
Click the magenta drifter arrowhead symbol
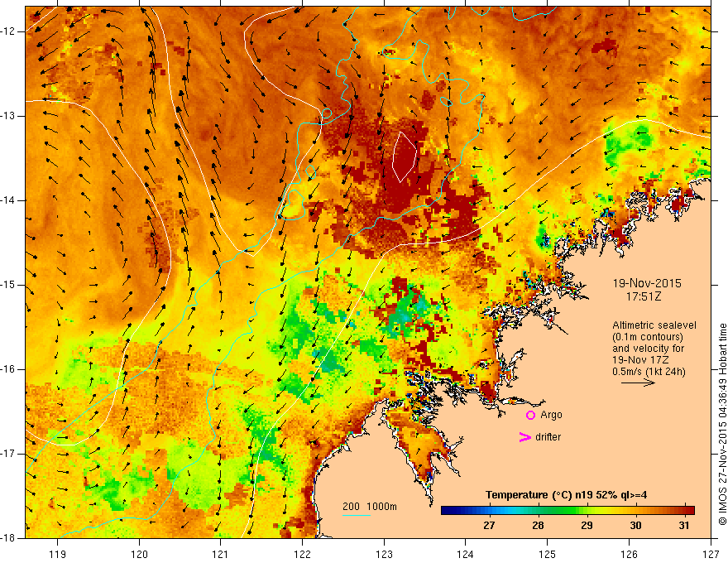[x=525, y=437]
